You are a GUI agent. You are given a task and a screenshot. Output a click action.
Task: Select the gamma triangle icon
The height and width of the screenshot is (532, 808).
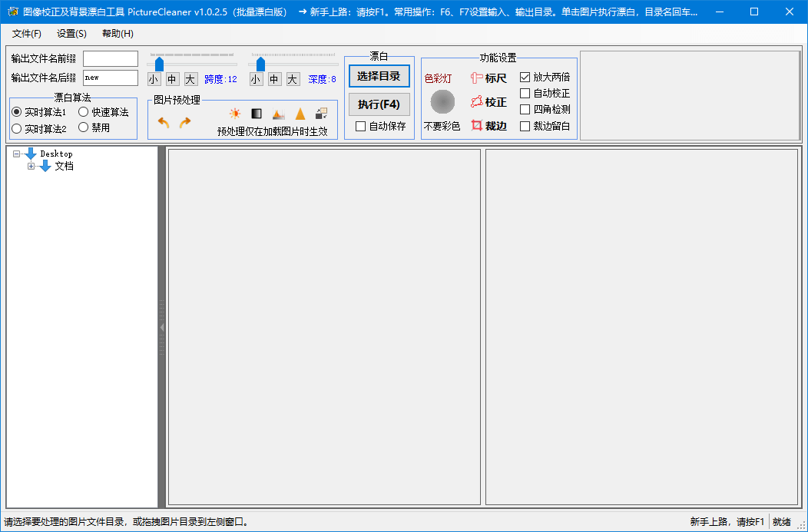[300, 113]
